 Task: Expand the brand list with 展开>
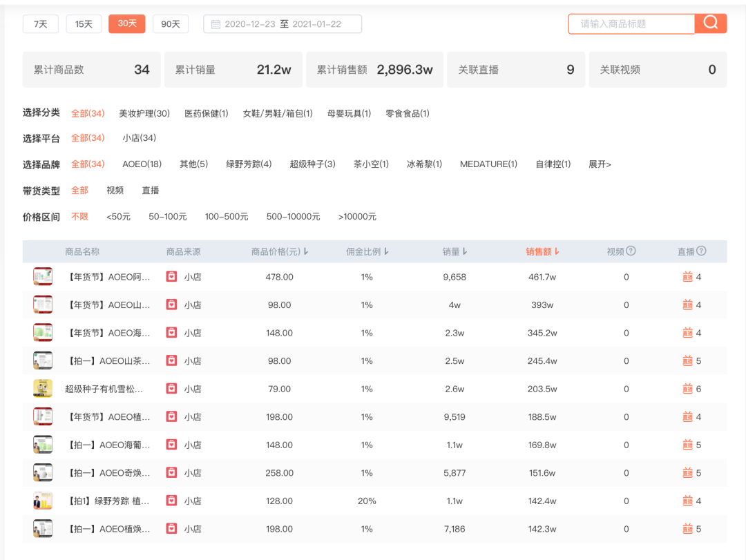point(600,164)
